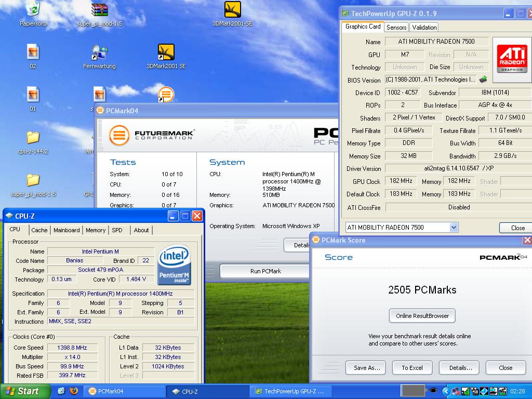
Task: Click the battery gauge in the taskbar
Action: pos(413,391)
